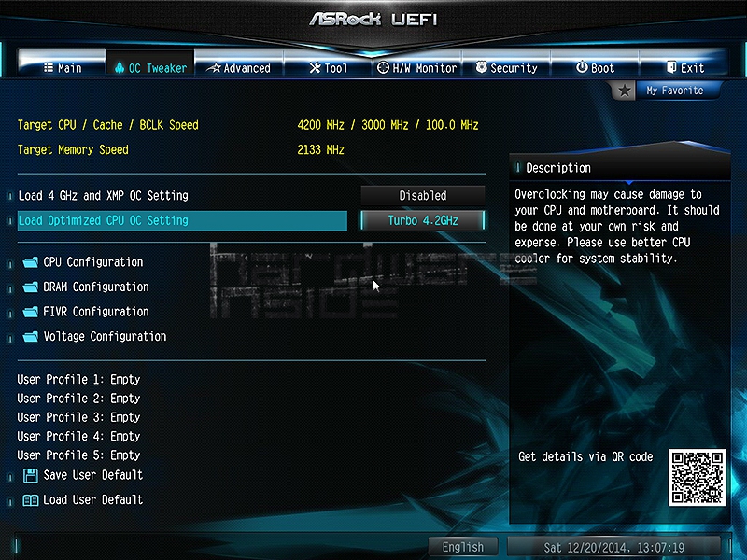
Task: Open the Exit tab
Action: [x=684, y=67]
